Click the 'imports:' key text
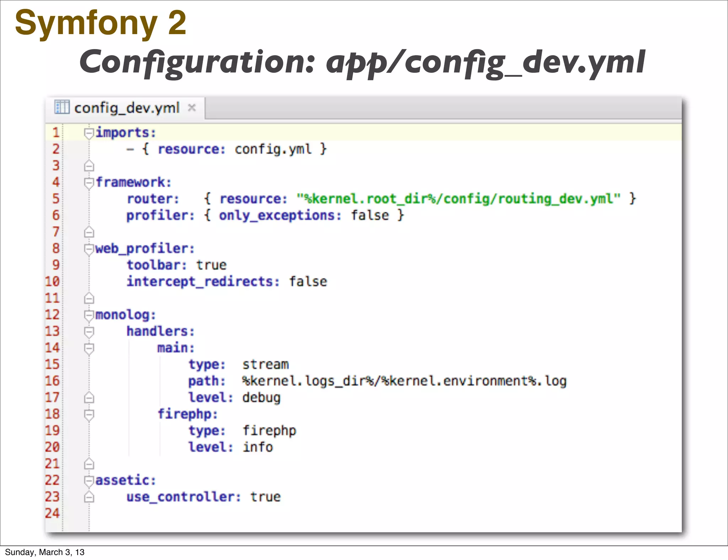This screenshot has width=728, height=560. coord(126,133)
